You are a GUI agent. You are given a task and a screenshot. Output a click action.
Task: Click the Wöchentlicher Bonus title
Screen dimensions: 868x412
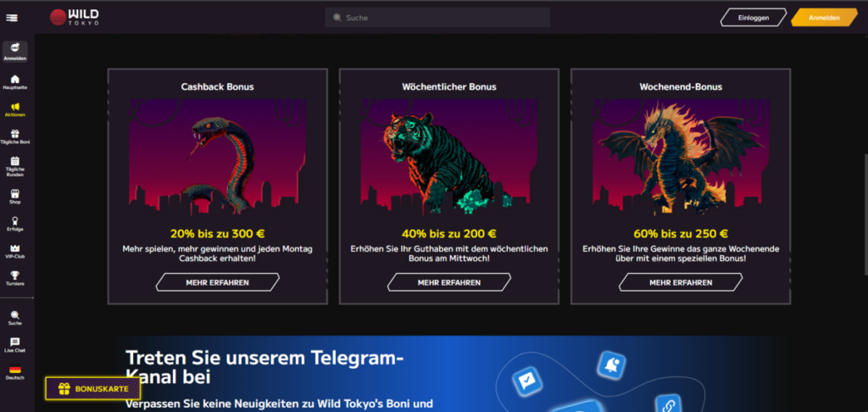coord(449,87)
